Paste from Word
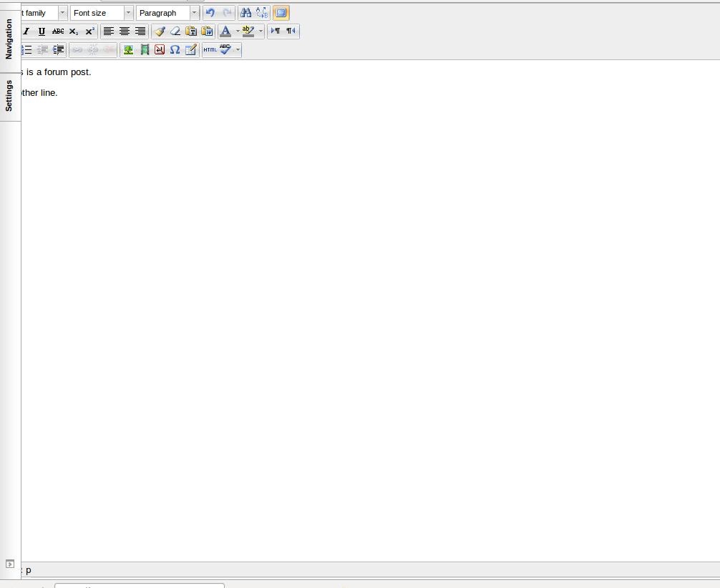The height and width of the screenshot is (588, 720). [207, 31]
